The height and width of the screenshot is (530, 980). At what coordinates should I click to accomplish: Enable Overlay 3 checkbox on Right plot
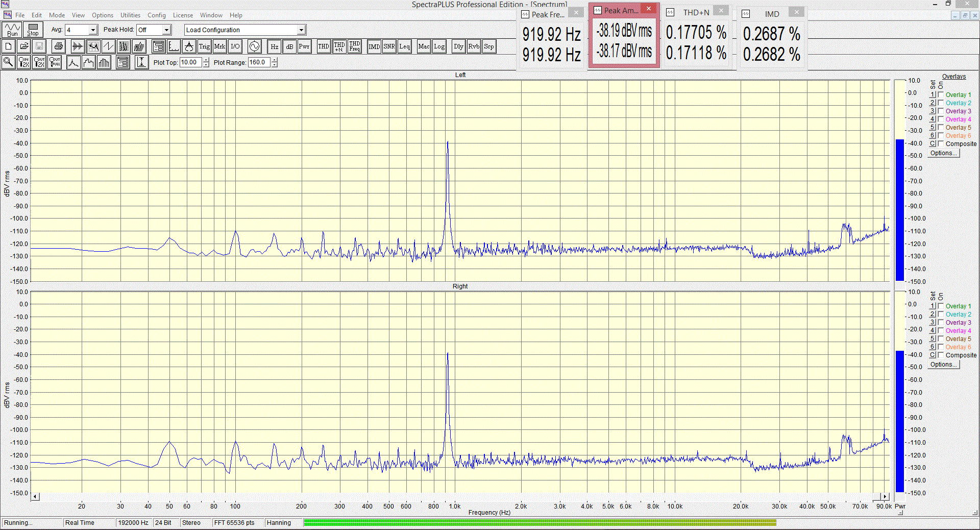941,323
